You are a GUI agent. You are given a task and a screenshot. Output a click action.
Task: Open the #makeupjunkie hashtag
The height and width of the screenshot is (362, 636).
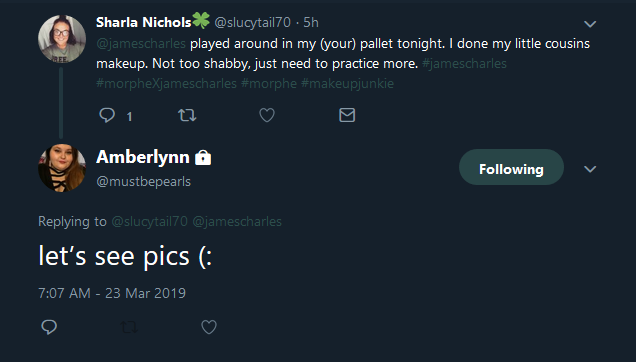pyautogui.click(x=347, y=84)
